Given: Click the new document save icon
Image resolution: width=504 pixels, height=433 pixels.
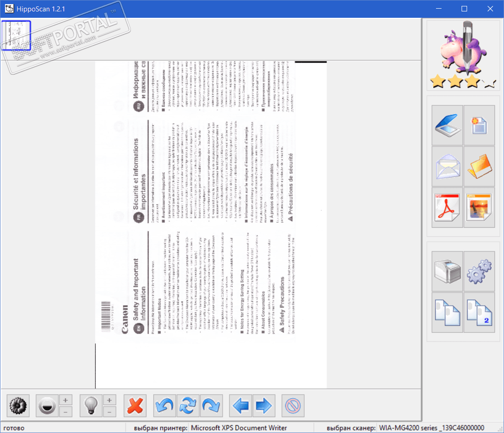Looking at the screenshot, I should click(x=479, y=125).
